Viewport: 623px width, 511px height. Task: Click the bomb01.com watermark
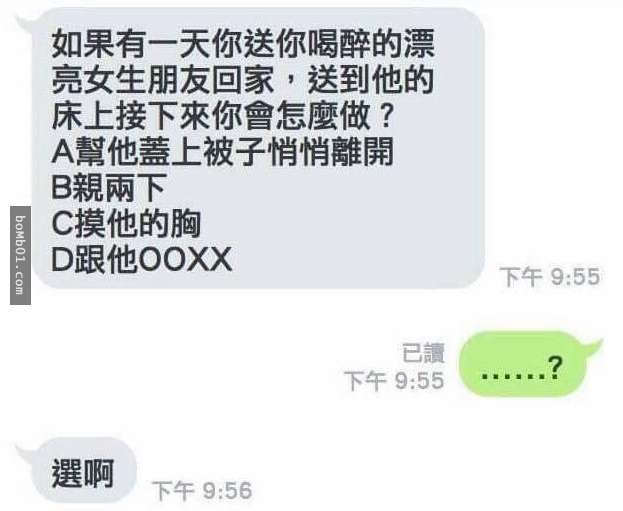(20, 255)
